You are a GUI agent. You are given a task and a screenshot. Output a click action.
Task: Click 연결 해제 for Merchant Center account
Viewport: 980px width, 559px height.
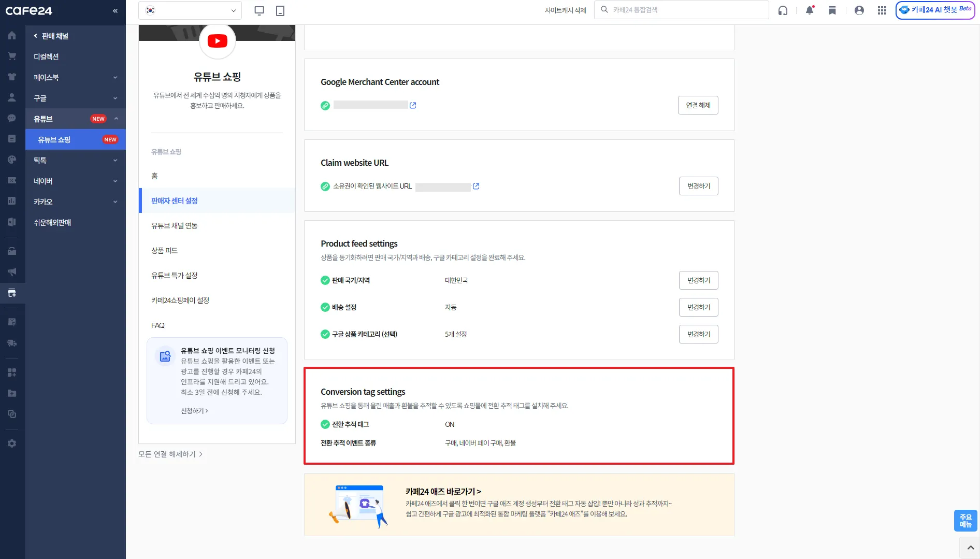pos(698,105)
